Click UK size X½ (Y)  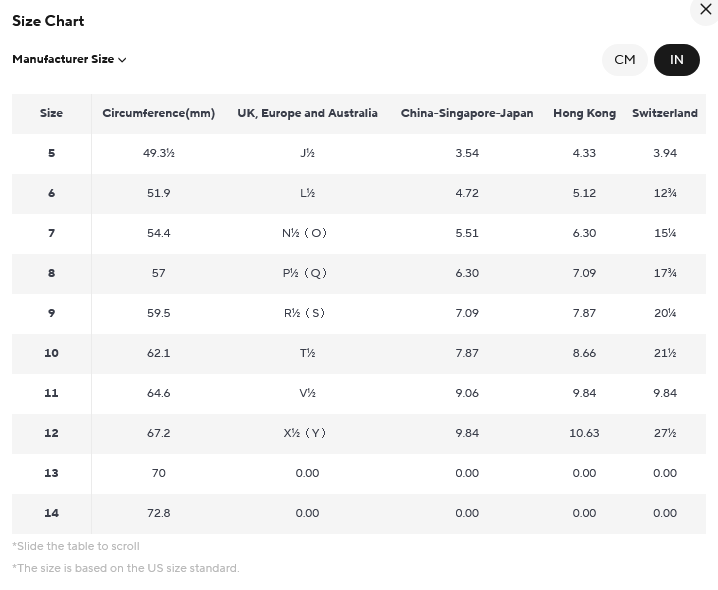click(305, 433)
